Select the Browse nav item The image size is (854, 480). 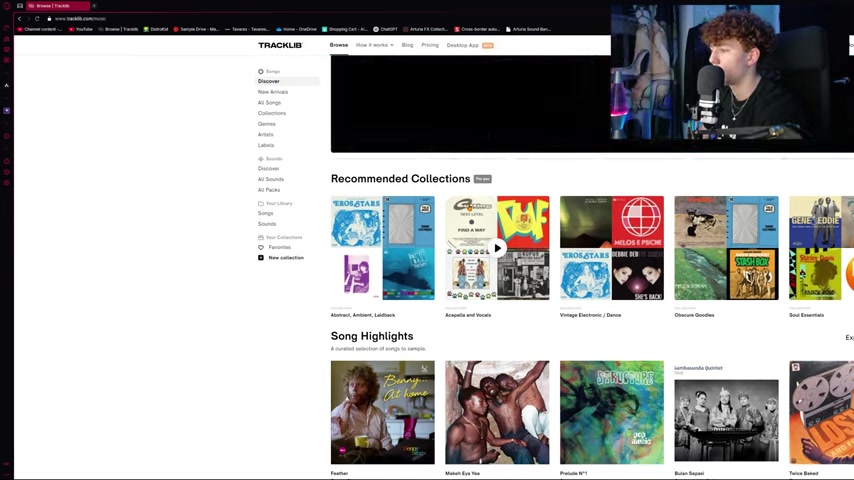[339, 45]
